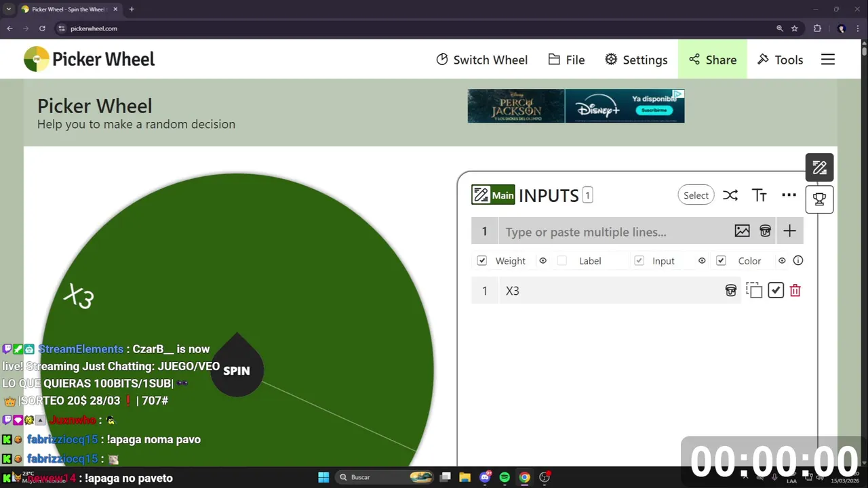This screenshot has width=868, height=488.
Task: Open the File menu
Action: (x=566, y=60)
